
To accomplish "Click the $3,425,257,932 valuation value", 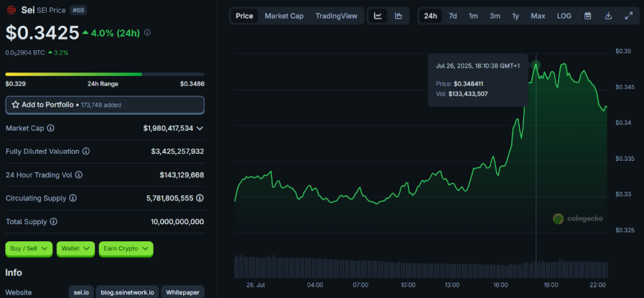I will (177, 152).
